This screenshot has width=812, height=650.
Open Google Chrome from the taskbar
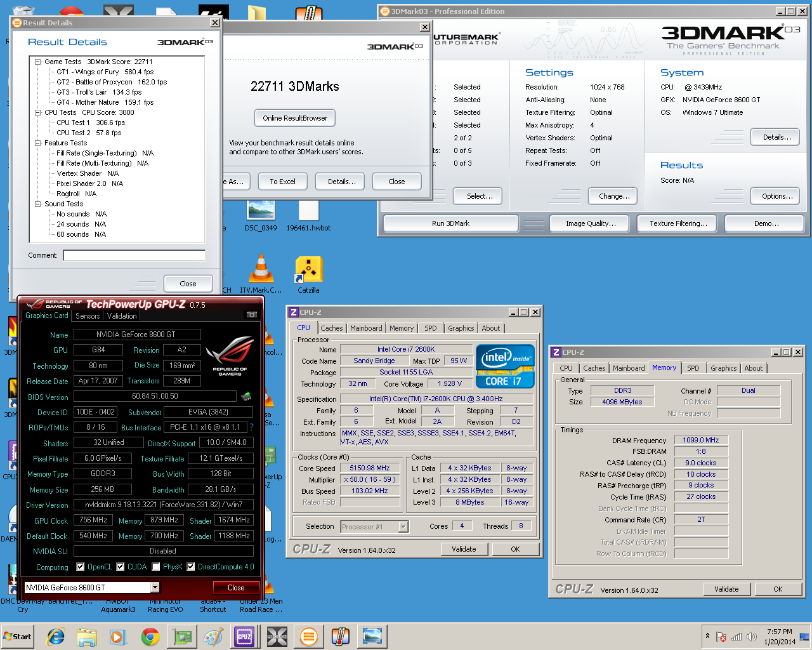point(150,636)
